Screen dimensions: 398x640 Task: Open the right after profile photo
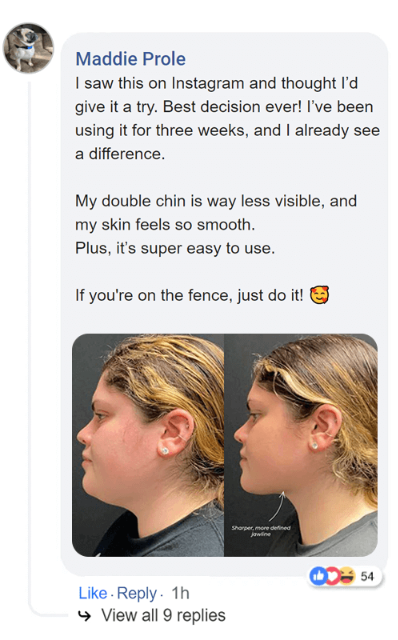click(x=301, y=445)
